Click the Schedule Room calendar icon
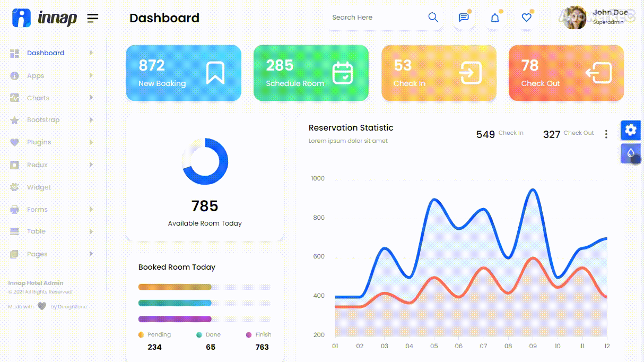The height and width of the screenshot is (362, 644). (343, 73)
